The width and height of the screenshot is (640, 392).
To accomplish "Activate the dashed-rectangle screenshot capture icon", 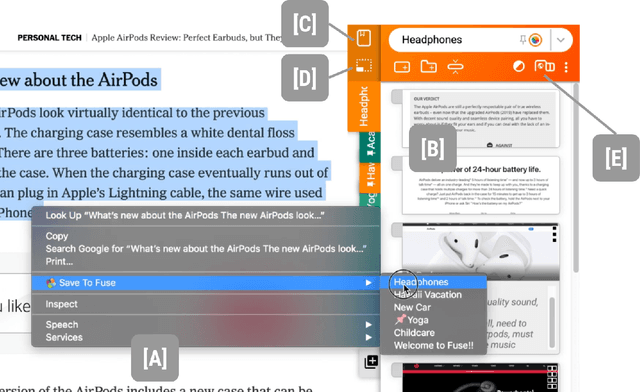I will (x=364, y=65).
